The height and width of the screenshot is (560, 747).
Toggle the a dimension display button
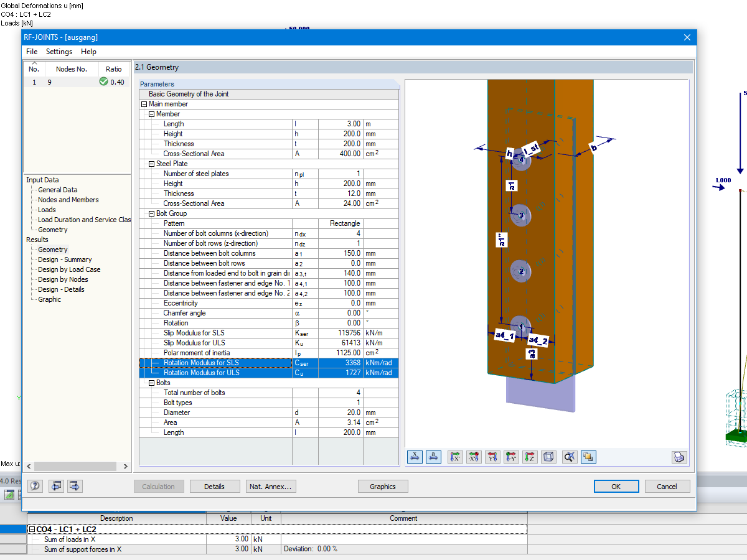[x=433, y=457]
